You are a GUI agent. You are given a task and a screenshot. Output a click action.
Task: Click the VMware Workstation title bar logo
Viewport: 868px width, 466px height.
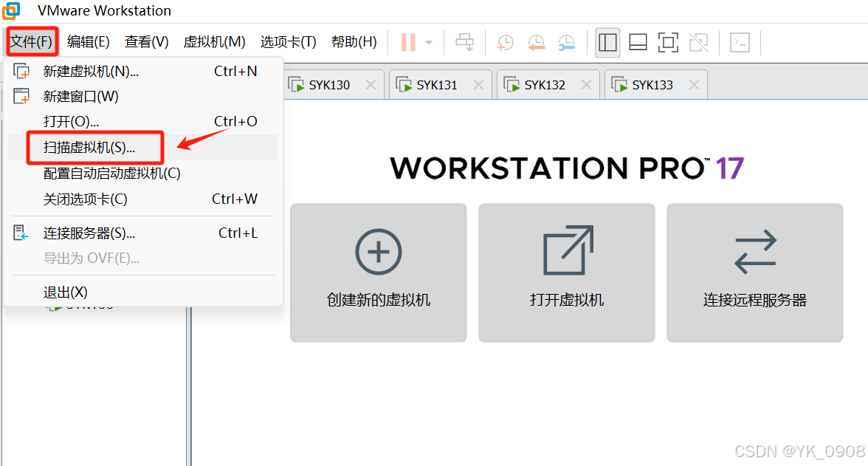click(x=11, y=10)
